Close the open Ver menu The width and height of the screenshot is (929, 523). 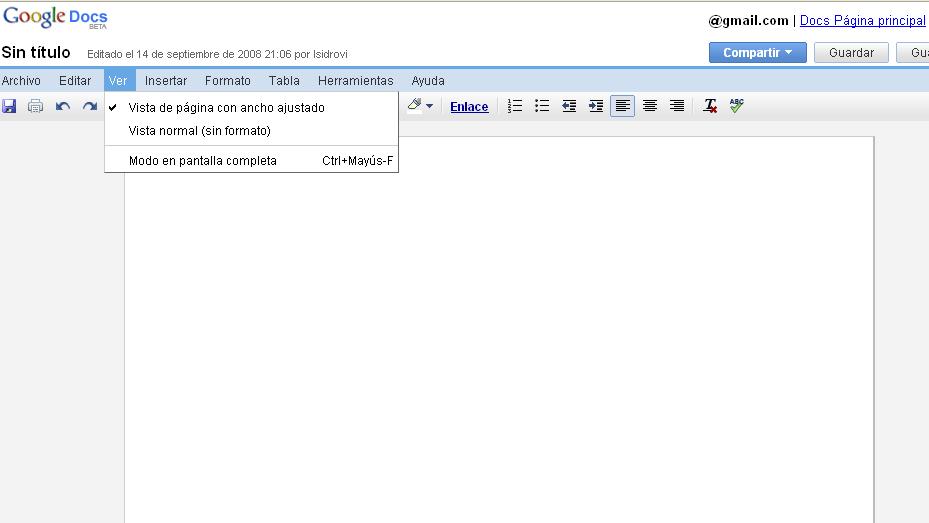click(x=118, y=81)
